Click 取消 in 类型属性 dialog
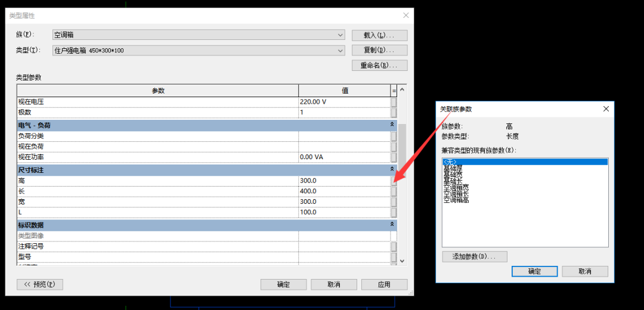 point(334,284)
